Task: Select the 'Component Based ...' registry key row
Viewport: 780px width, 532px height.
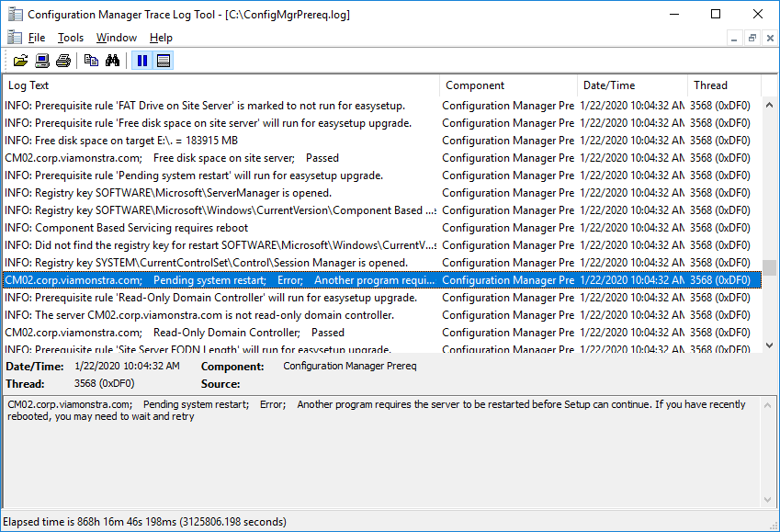Action: [382, 210]
